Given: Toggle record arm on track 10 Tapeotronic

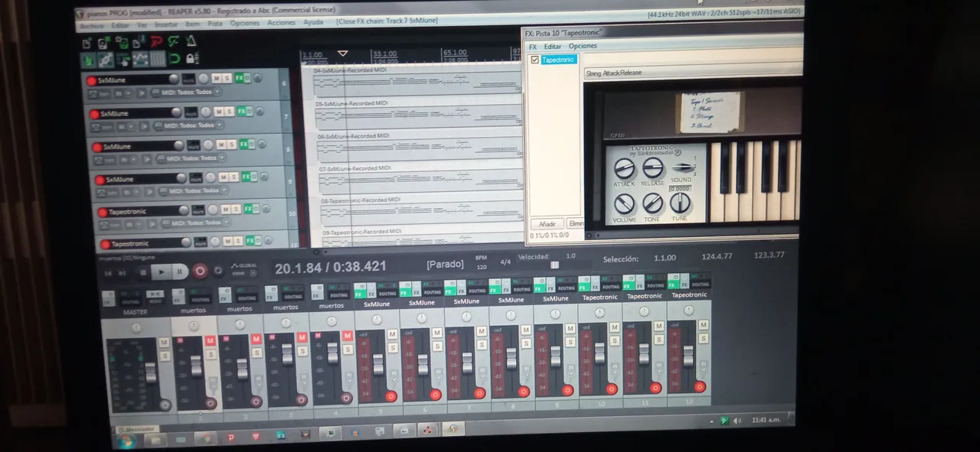Looking at the screenshot, I should [103, 212].
